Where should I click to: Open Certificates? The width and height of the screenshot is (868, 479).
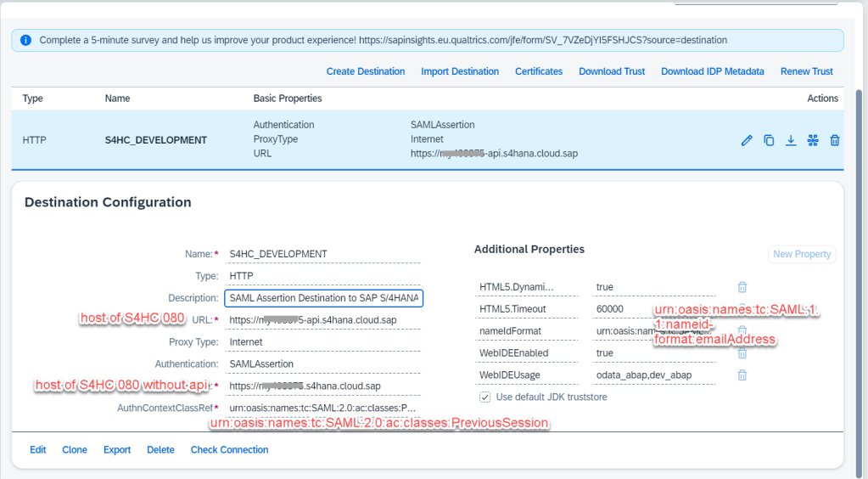(x=539, y=71)
